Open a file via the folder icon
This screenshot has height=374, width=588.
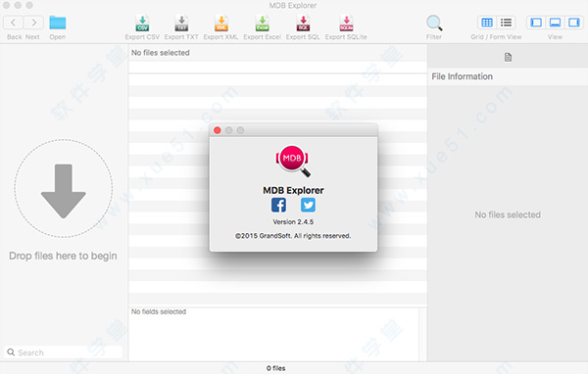[x=58, y=23]
